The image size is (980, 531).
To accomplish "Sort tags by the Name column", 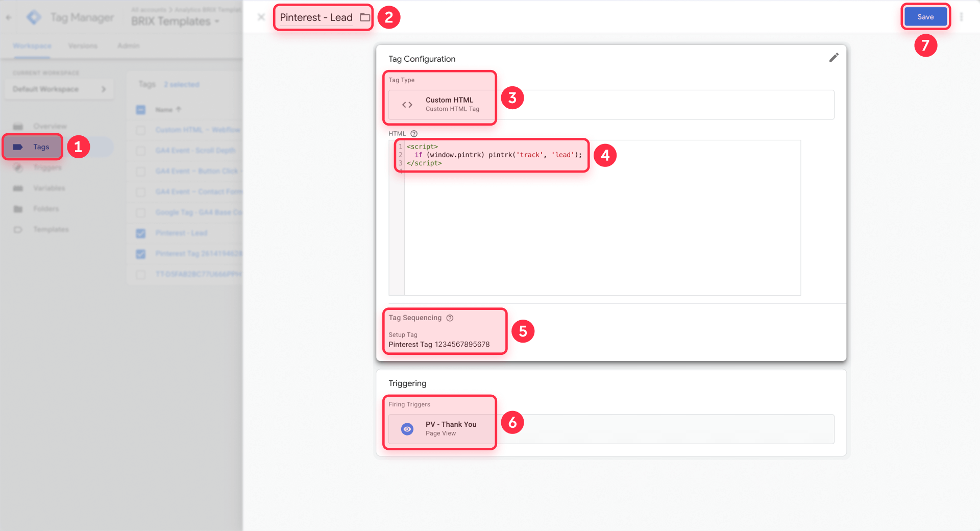I will click(168, 110).
